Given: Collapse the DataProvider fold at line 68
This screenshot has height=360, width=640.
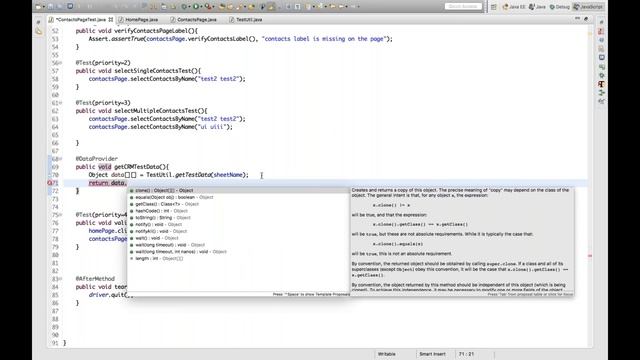Looking at the screenshot, I should pos(61,159).
